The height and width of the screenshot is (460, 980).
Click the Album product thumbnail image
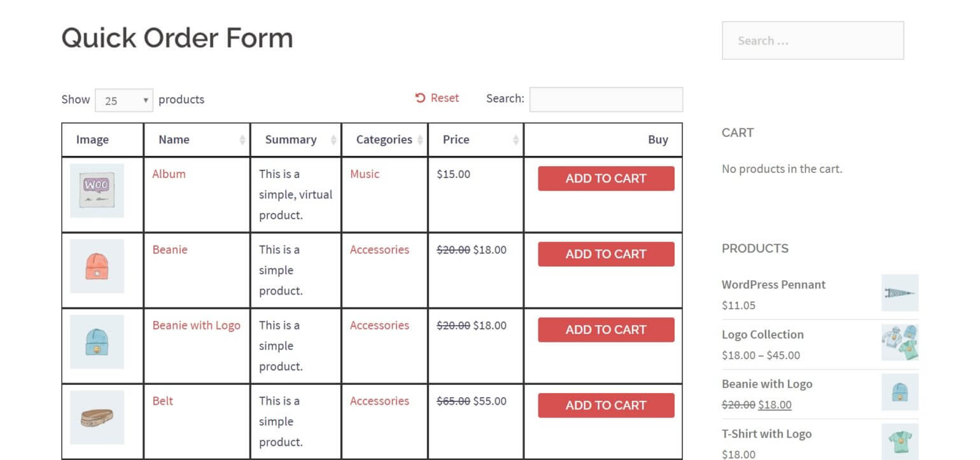(97, 190)
